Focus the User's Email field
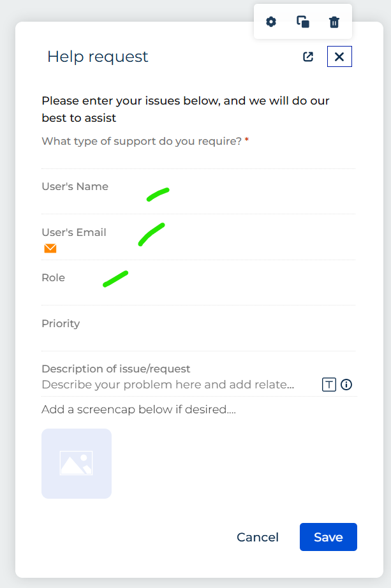 [198, 248]
